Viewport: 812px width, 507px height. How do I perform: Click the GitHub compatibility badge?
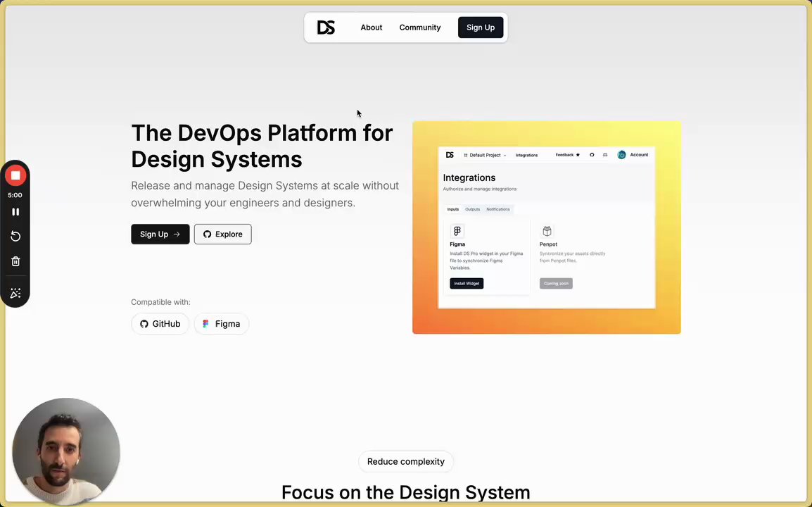pos(160,324)
